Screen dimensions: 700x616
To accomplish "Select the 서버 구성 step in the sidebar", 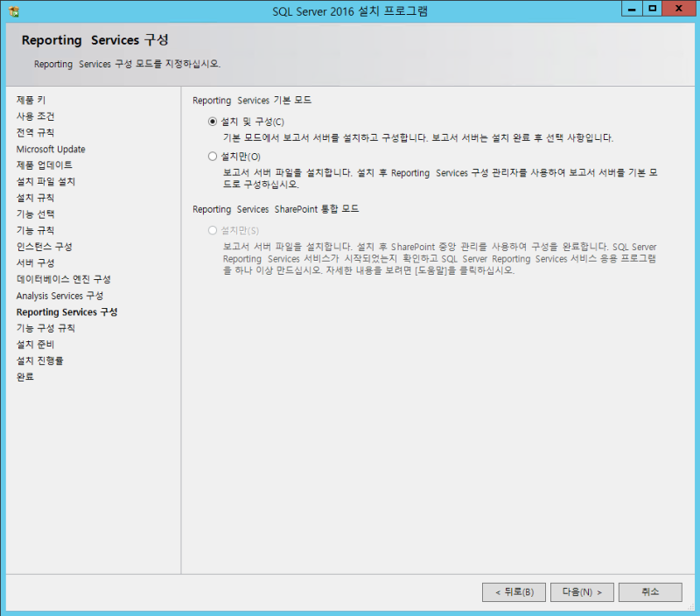I will (35, 262).
